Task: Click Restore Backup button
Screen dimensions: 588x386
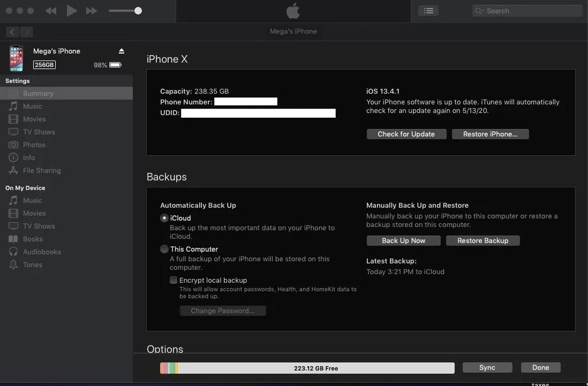Action: coord(483,240)
